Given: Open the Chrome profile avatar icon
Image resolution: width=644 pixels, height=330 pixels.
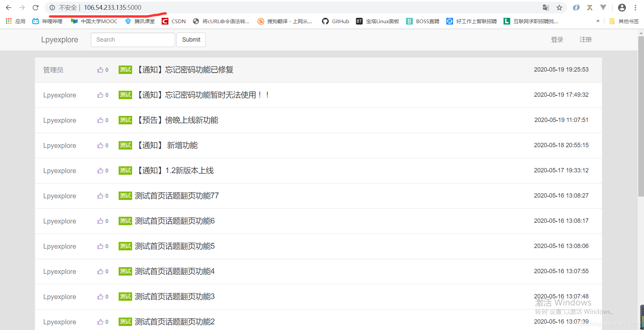Looking at the screenshot, I should coord(622,7).
